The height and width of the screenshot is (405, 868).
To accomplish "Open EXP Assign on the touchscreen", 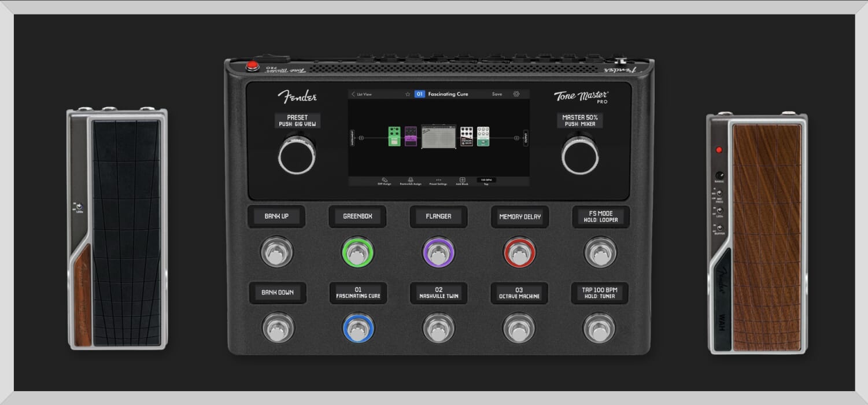I will pos(385,181).
